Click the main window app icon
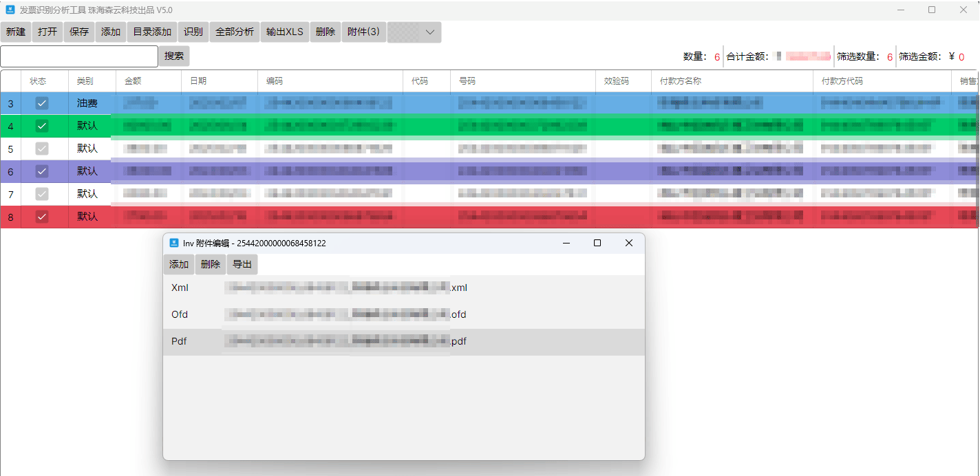The width and height of the screenshot is (980, 476). coord(10,10)
